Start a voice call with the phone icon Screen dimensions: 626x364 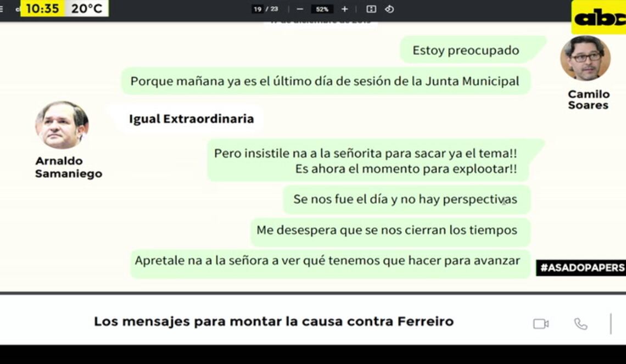[580, 324]
